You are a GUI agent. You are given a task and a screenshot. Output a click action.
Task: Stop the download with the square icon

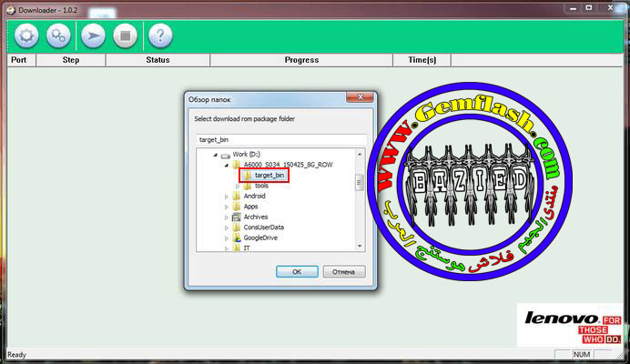pyautogui.click(x=125, y=35)
